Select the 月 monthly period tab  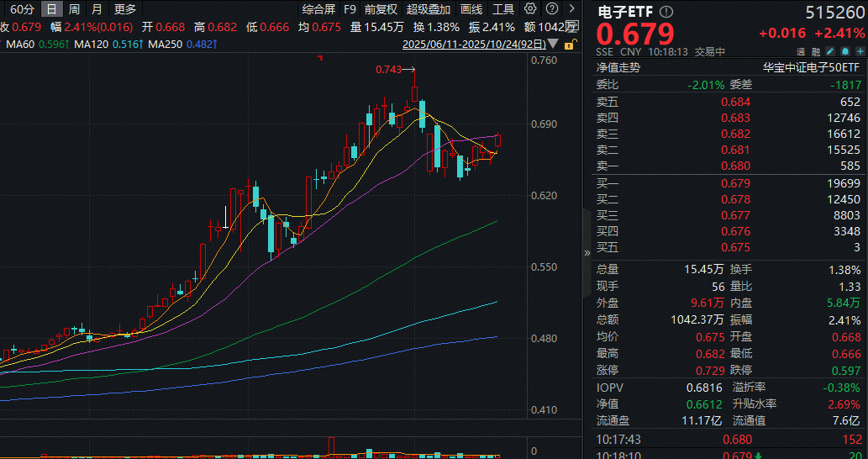[x=97, y=9]
